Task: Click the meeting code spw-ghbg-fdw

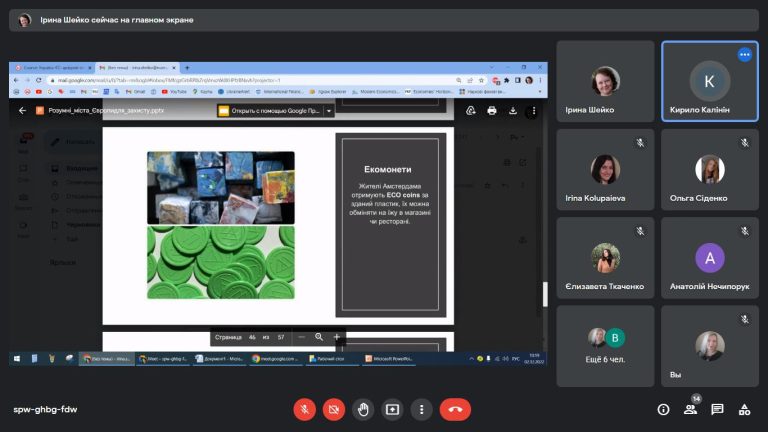Action: 45,409
